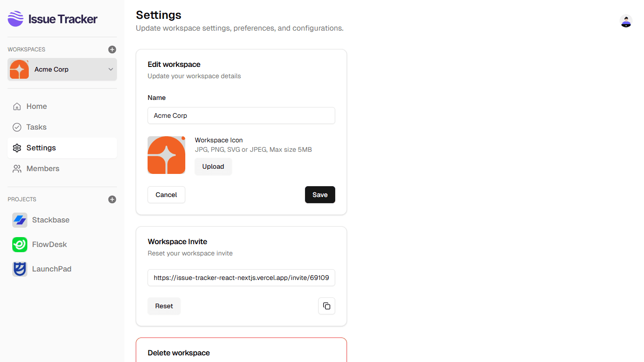Open the Stackbase project icon
The width and height of the screenshot is (644, 362).
[x=19, y=220]
